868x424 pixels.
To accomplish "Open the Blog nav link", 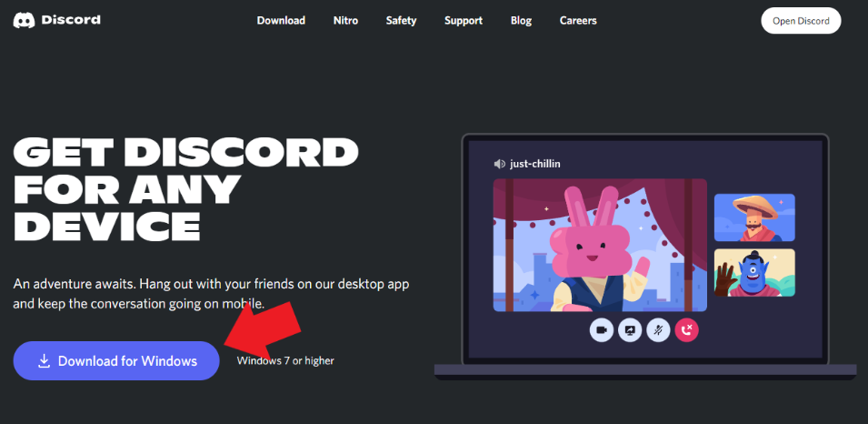I will pos(521,21).
